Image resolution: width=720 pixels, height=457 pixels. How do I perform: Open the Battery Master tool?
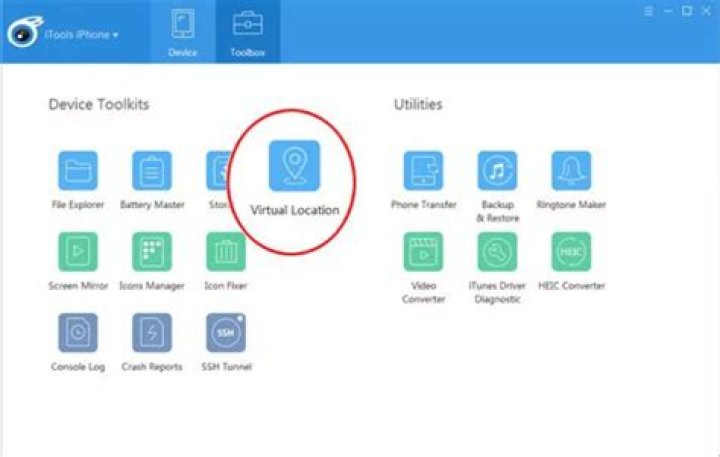(152, 172)
